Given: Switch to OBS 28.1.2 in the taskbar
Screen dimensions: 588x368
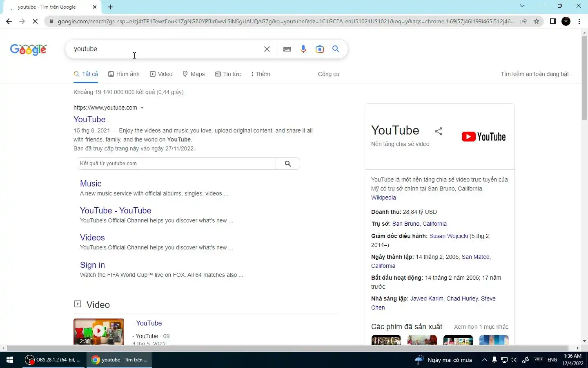Looking at the screenshot, I should [x=53, y=360].
